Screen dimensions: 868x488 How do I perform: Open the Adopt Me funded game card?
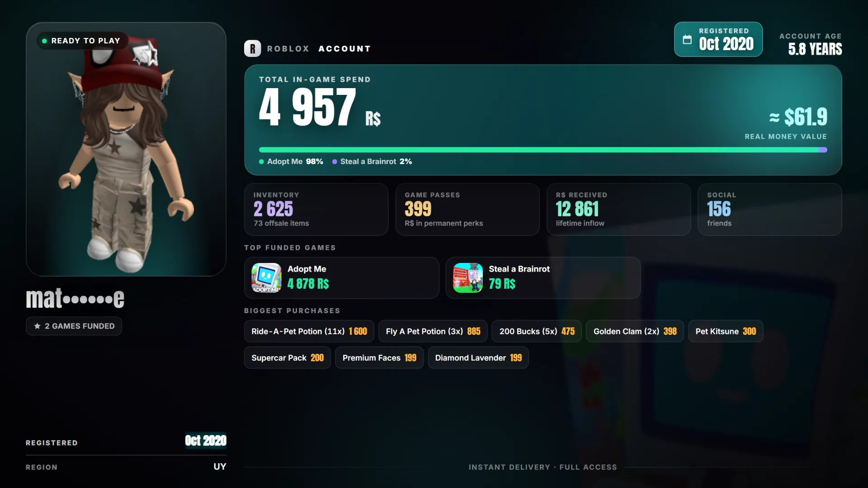pos(341,278)
